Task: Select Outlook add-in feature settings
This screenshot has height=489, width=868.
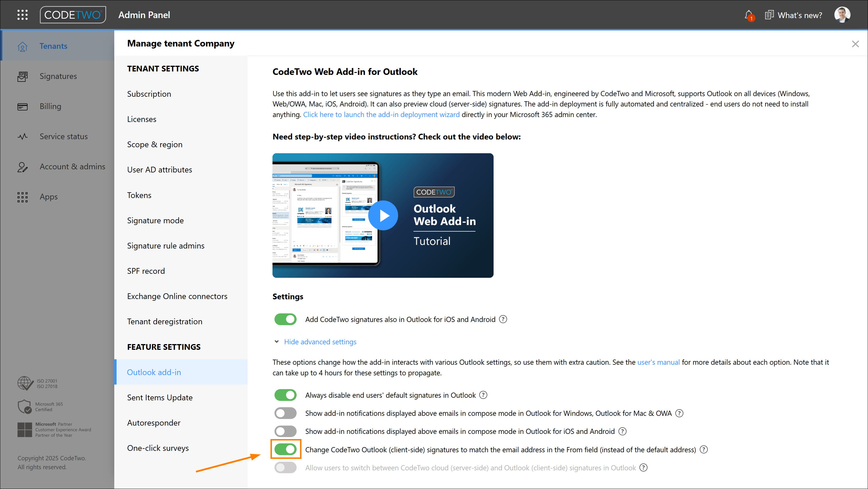Action: pyautogui.click(x=181, y=372)
